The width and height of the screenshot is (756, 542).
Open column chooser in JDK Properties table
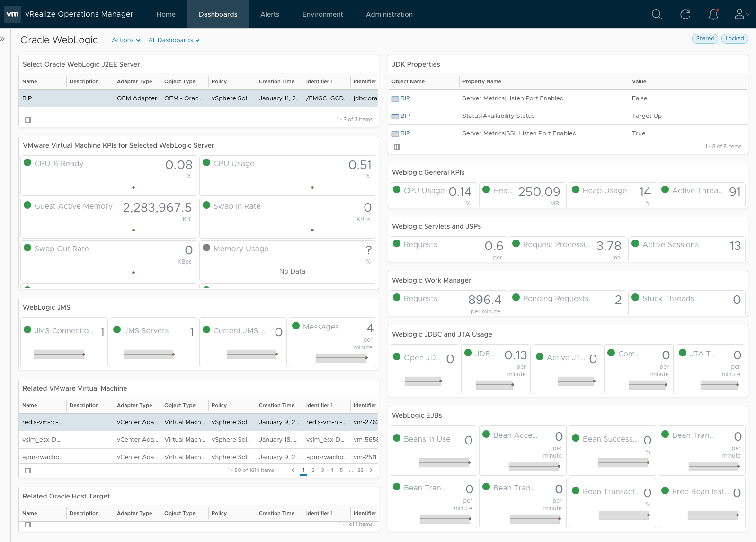397,147
